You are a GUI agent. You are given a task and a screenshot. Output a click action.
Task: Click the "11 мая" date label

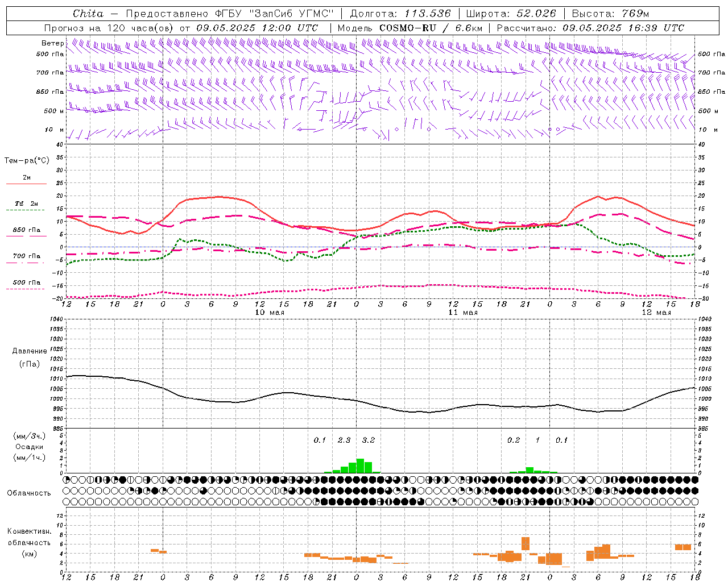tap(463, 313)
